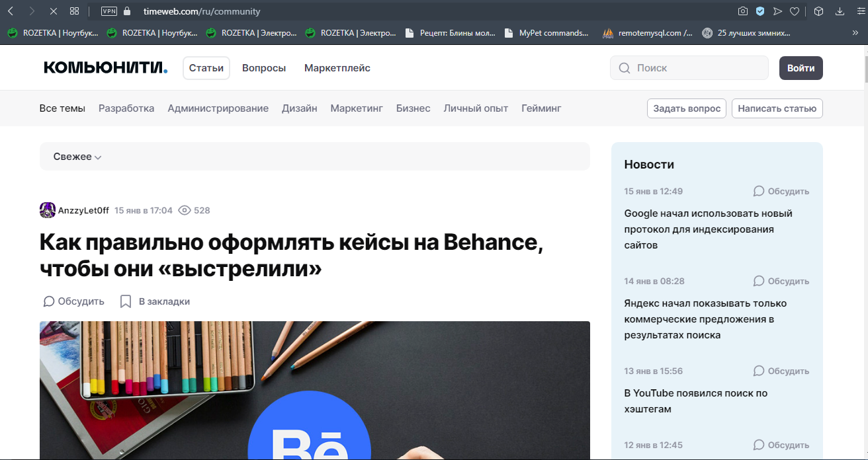Viewport: 868px width, 460px height.
Task: Open the Google indexing protocol news
Action: [x=709, y=229]
